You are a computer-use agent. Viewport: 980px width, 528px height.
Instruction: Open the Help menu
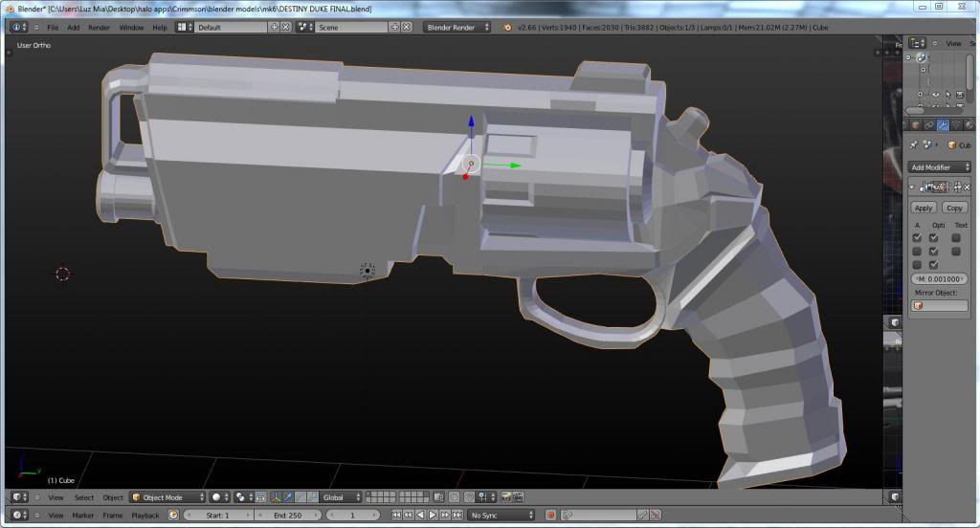tap(160, 28)
